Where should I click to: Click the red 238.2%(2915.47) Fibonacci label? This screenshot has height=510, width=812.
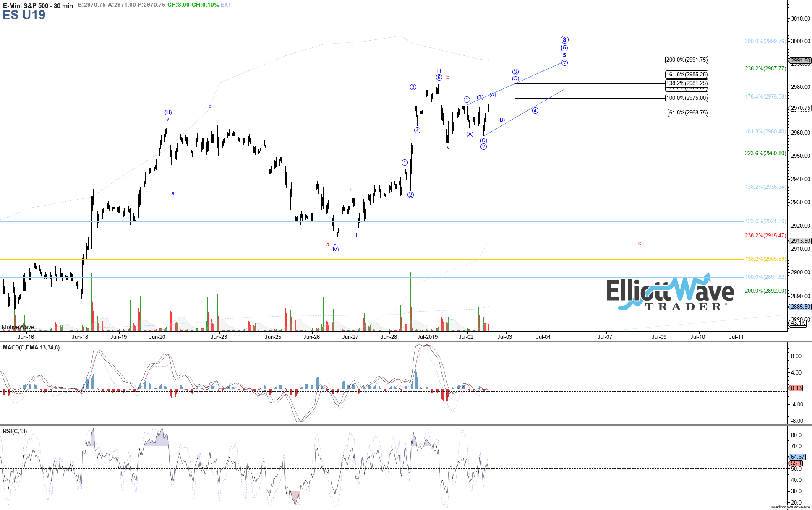(x=765, y=235)
